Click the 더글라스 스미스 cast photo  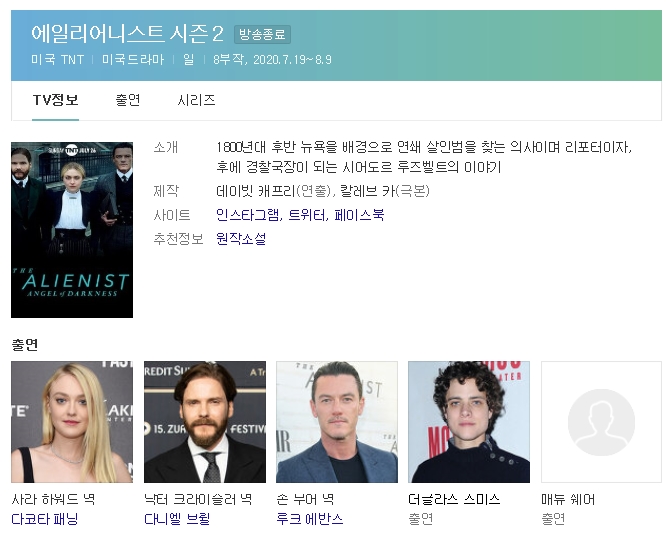(x=469, y=422)
